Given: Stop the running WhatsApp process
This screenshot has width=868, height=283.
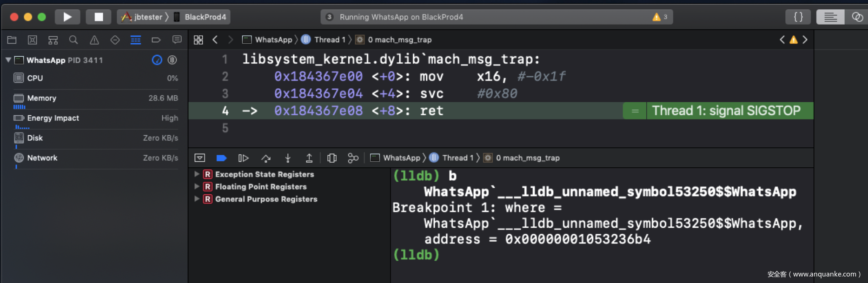Looking at the screenshot, I should point(99,17).
